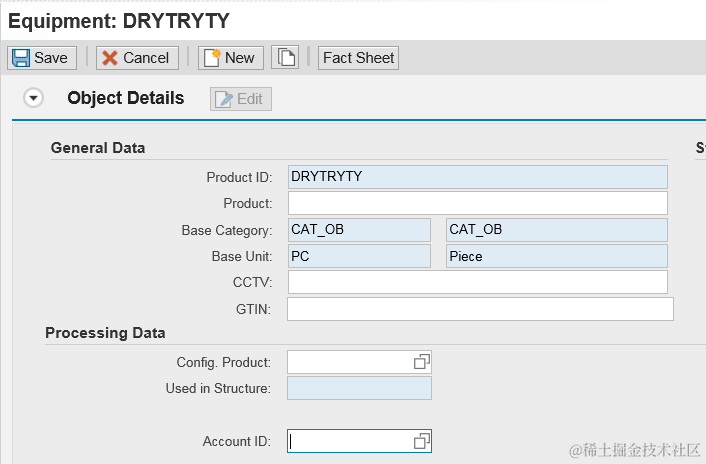The width and height of the screenshot is (706, 464).
Task: Click the Config. Product input field
Action: pos(350,361)
